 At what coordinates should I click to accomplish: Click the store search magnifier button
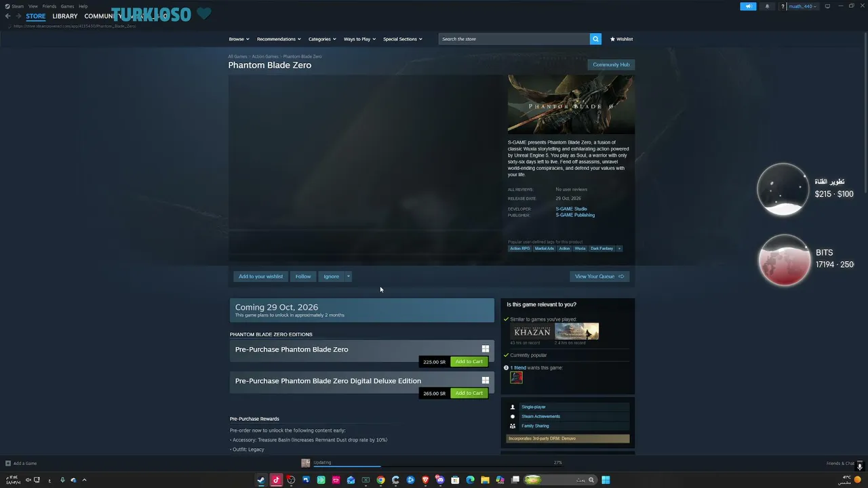(595, 39)
